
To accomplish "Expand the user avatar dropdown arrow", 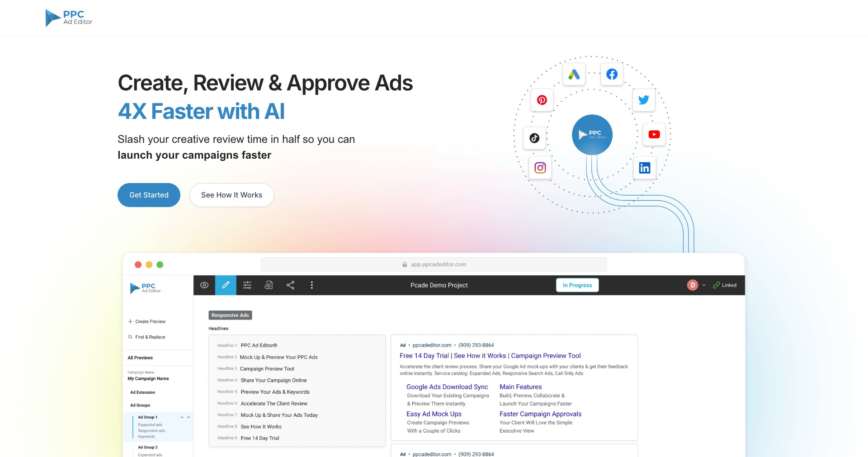I will pos(704,285).
